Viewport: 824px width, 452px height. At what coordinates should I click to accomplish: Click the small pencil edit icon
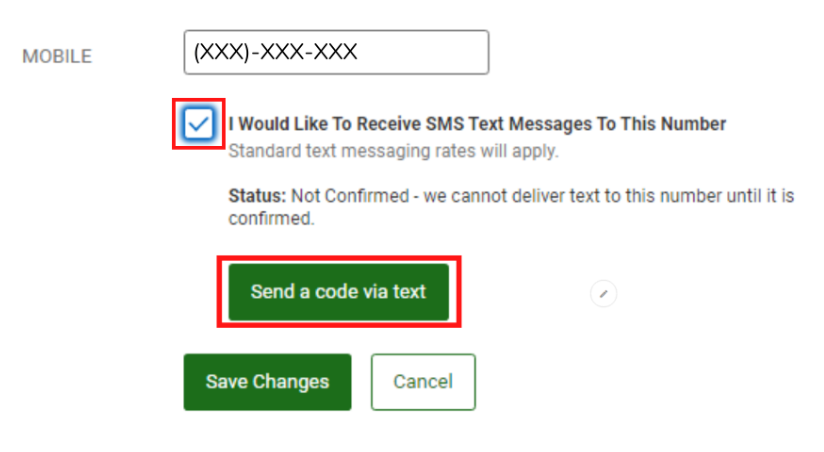click(603, 294)
